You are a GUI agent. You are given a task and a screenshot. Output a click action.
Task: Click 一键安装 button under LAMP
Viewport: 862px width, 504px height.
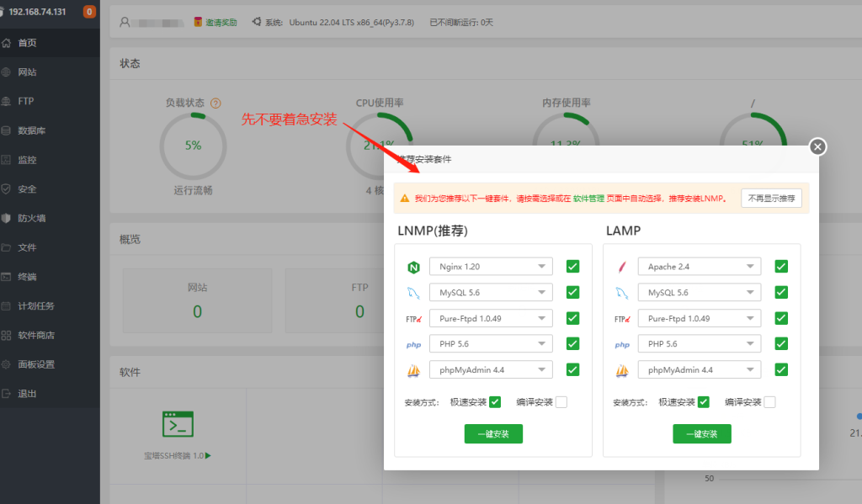(x=702, y=433)
